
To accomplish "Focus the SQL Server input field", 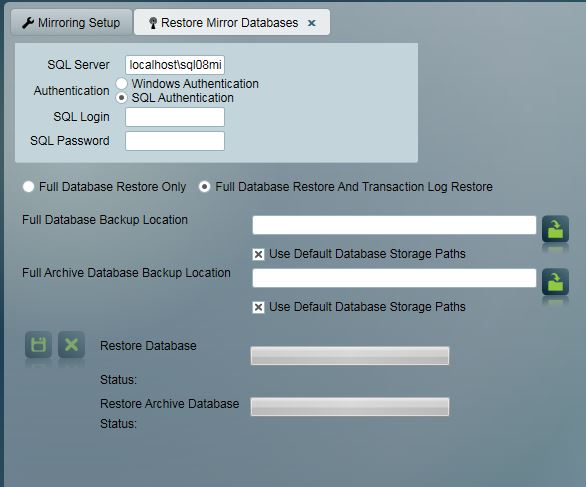I will tap(175, 65).
